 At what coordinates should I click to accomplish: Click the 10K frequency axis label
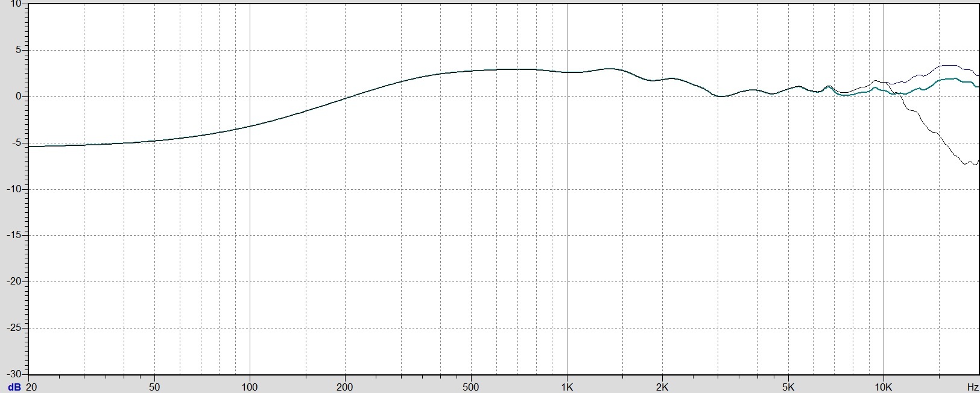point(884,387)
